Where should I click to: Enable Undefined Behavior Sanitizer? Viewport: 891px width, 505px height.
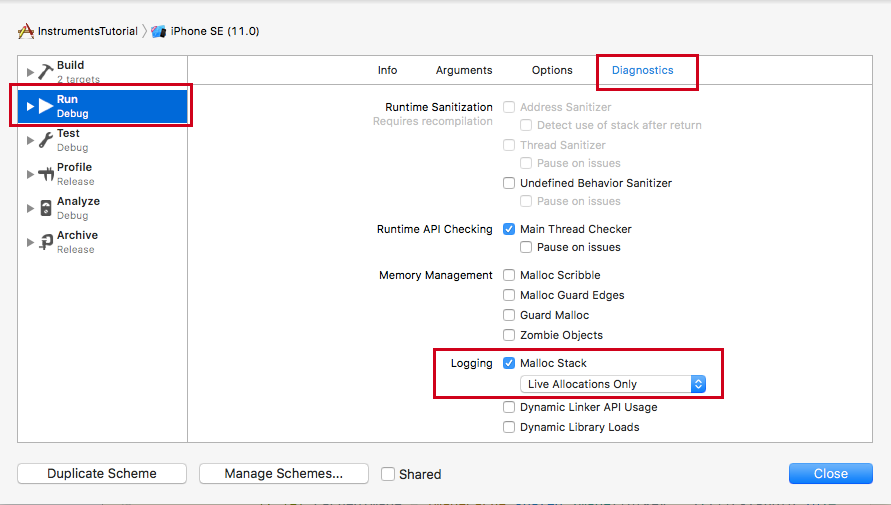point(509,183)
